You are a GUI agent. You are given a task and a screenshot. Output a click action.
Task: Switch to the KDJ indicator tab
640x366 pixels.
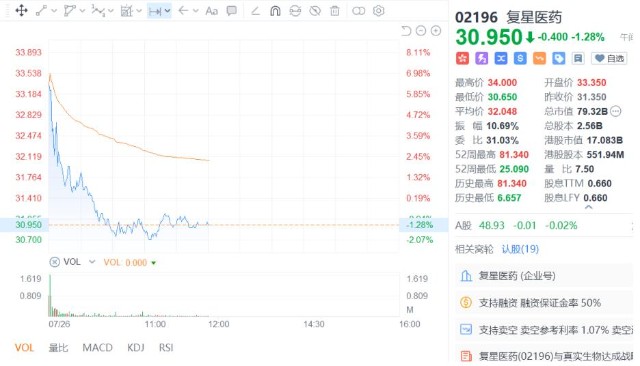(136, 348)
